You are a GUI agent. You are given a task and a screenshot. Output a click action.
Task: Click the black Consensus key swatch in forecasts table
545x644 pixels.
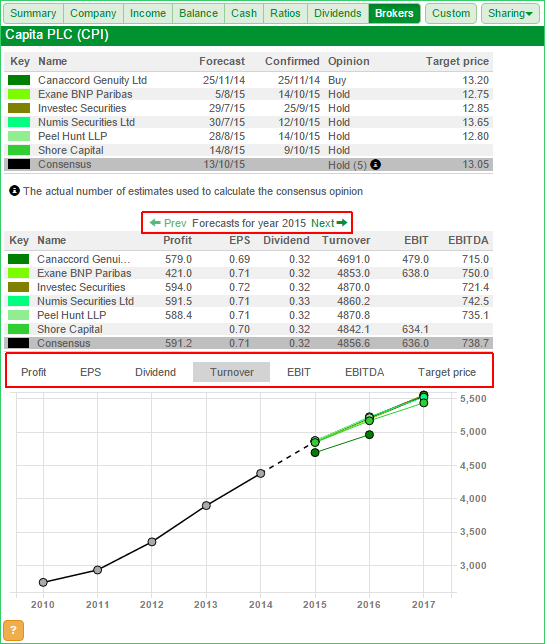19,343
